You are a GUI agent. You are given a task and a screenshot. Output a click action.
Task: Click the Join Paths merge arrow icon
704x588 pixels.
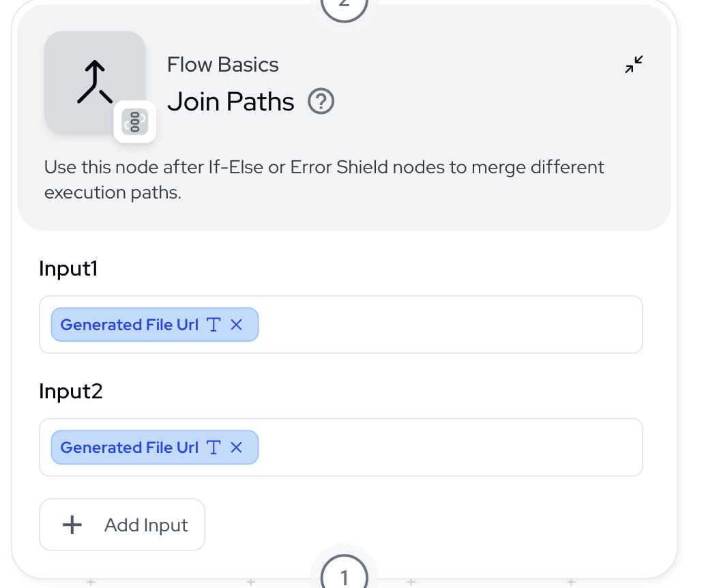[95, 82]
